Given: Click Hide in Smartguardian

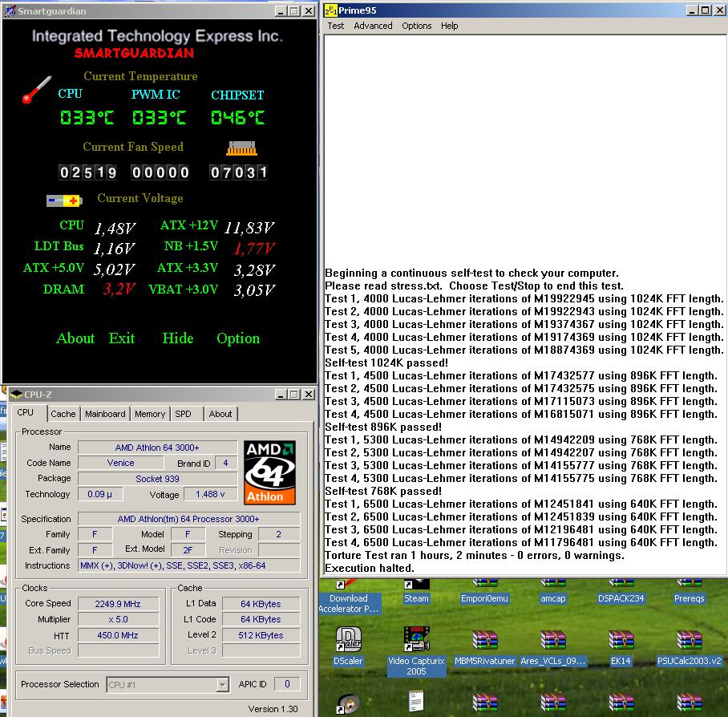Looking at the screenshot, I should [178, 338].
